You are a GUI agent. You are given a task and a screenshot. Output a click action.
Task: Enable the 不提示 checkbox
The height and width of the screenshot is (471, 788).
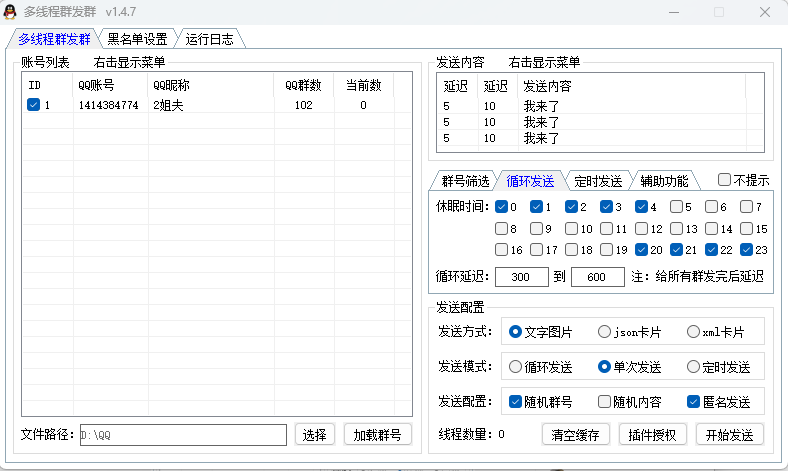pos(725,181)
